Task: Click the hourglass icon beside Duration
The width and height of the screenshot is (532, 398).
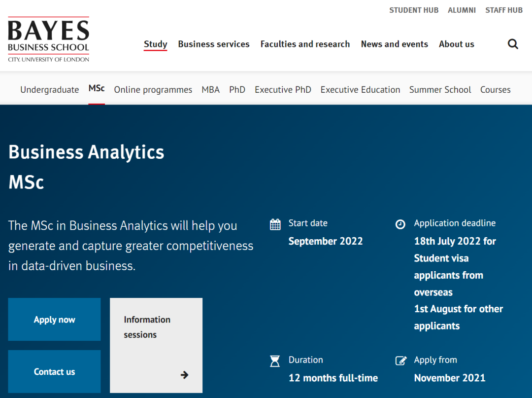Action: tap(275, 361)
